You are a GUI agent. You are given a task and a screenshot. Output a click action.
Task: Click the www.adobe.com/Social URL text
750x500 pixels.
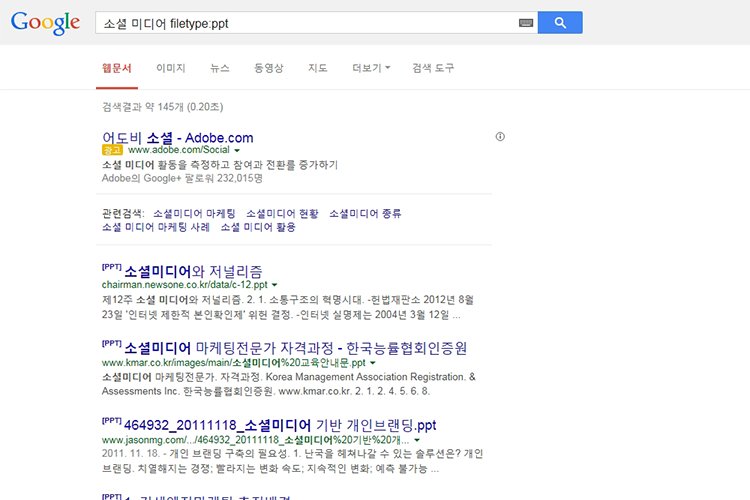point(179,150)
